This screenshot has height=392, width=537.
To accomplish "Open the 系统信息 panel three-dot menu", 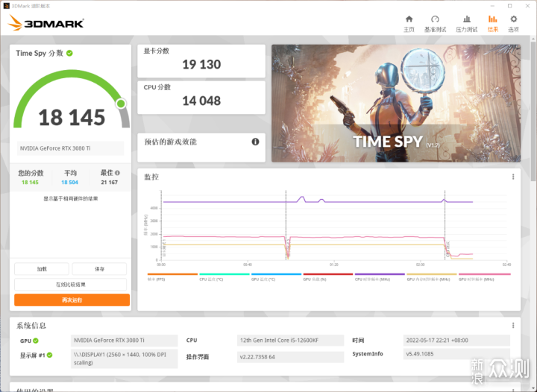I will 513,325.
